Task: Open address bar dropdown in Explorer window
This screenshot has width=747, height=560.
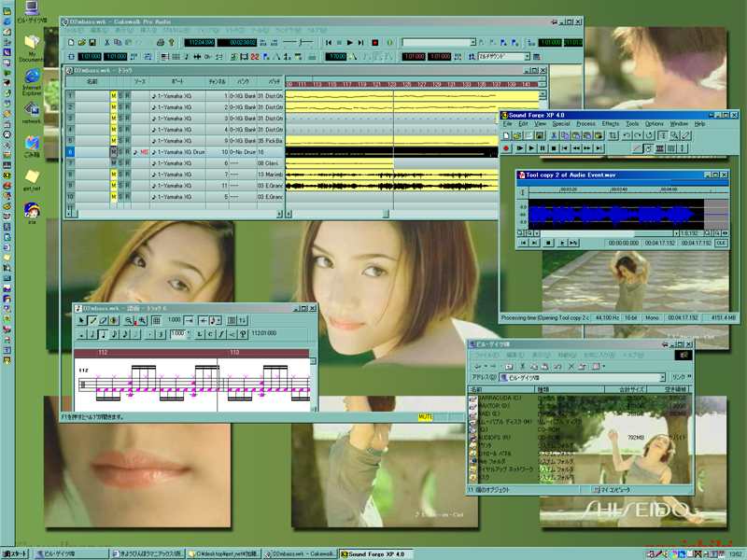Action: [662, 378]
